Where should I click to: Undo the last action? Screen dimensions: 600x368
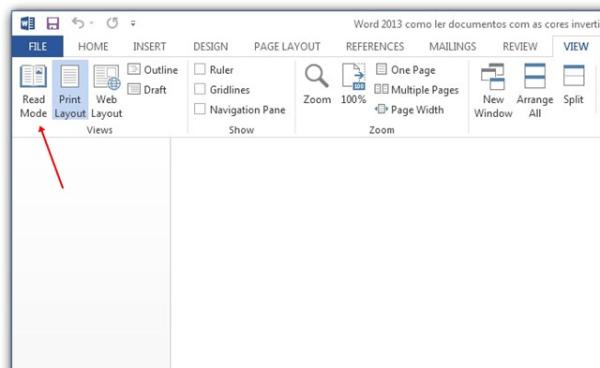78,23
